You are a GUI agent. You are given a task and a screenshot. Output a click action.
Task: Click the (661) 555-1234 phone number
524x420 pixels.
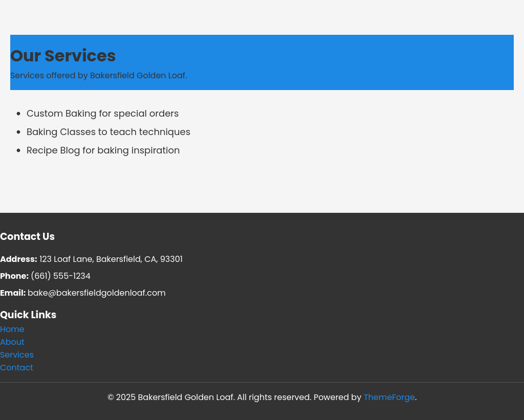coord(60,276)
